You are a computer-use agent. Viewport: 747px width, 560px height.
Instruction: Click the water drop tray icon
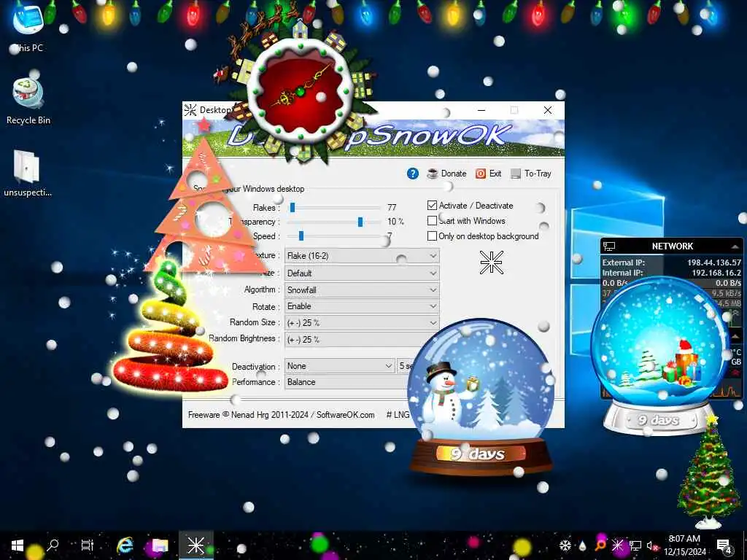[583, 545]
